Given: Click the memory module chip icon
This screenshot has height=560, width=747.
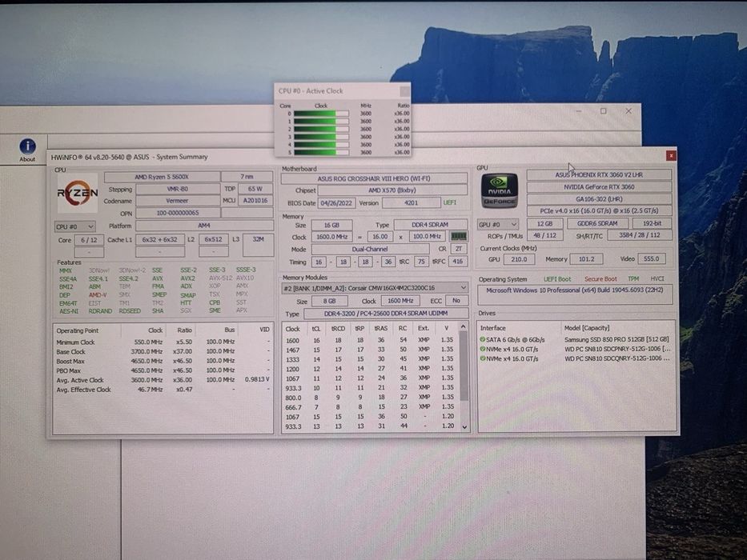Looking at the screenshot, I should coord(458,236).
